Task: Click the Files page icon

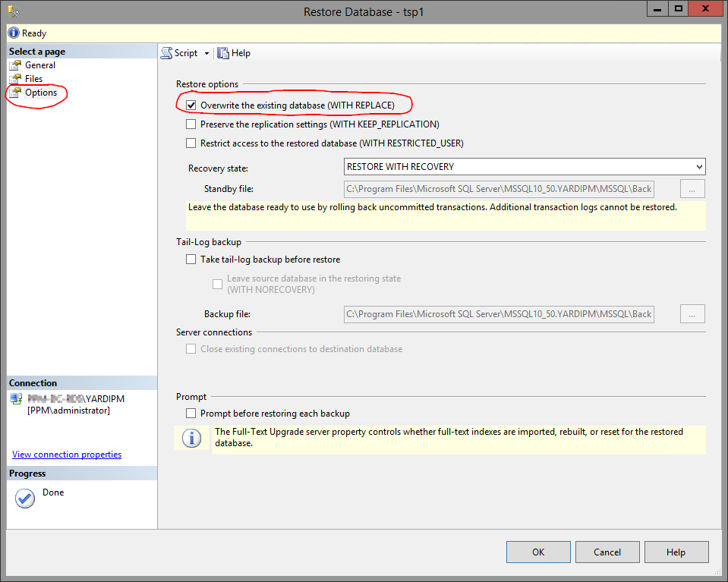Action: 15,78
